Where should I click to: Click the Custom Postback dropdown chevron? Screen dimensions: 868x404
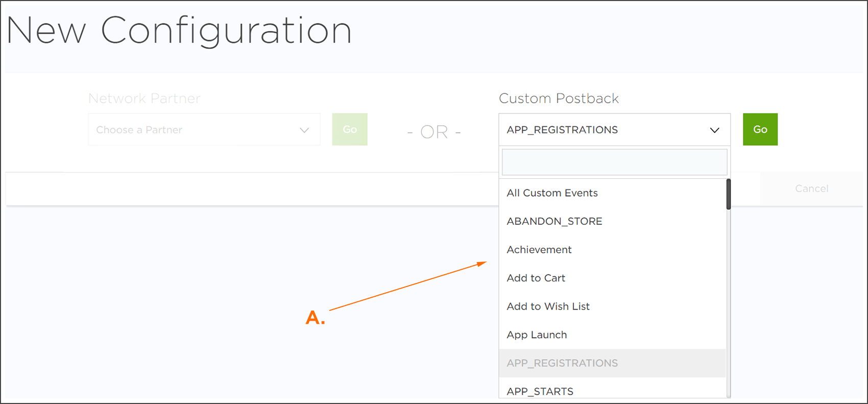point(714,130)
